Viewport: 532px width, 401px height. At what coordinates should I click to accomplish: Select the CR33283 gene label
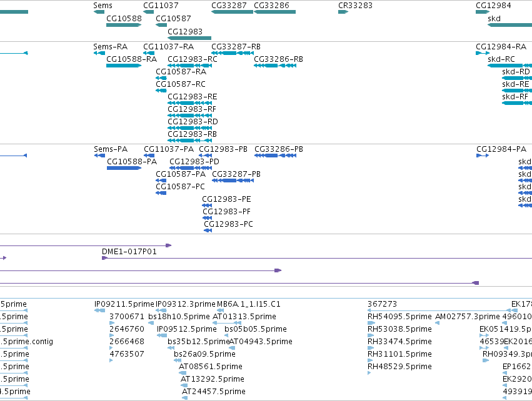(x=355, y=6)
